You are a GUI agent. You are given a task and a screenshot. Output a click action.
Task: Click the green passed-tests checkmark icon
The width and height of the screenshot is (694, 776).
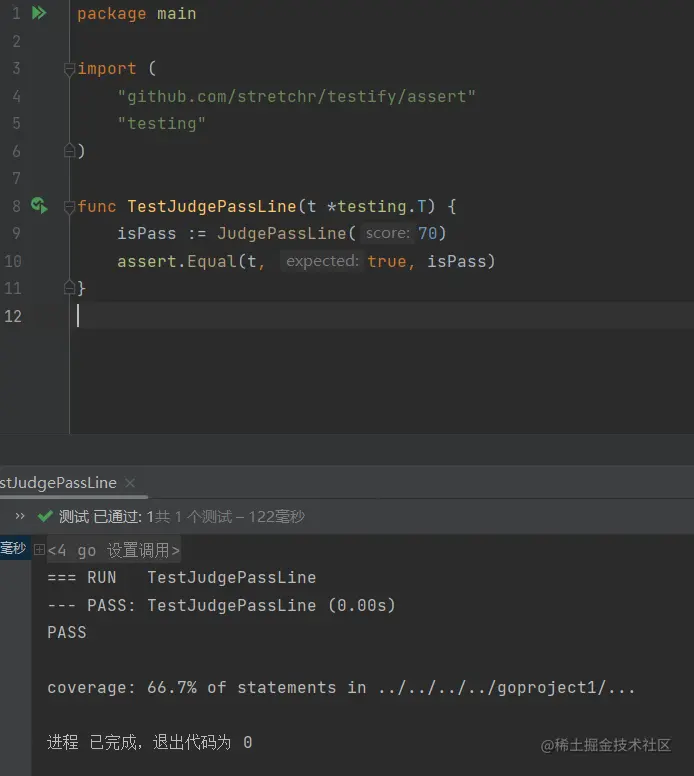(x=45, y=516)
